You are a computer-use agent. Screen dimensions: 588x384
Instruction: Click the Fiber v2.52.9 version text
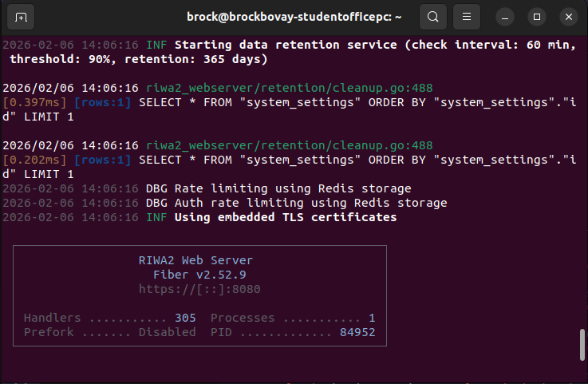point(199,275)
